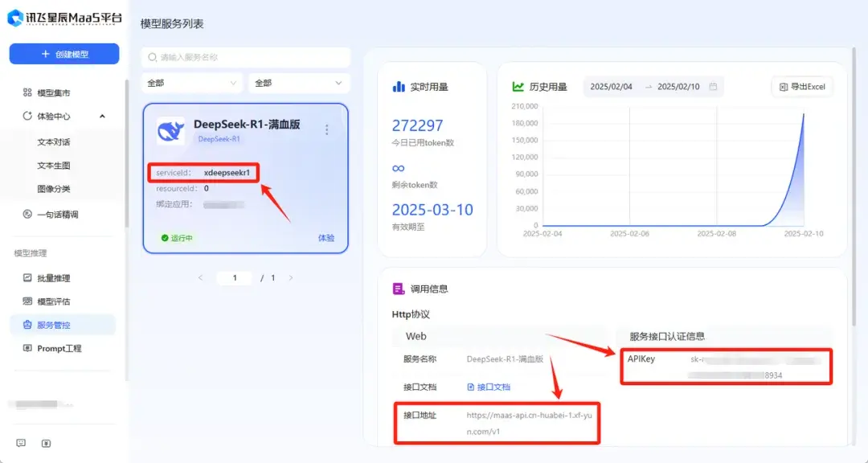Click the 运行中 status indicator
Image resolution: width=868 pixels, height=463 pixels.
[x=177, y=238]
